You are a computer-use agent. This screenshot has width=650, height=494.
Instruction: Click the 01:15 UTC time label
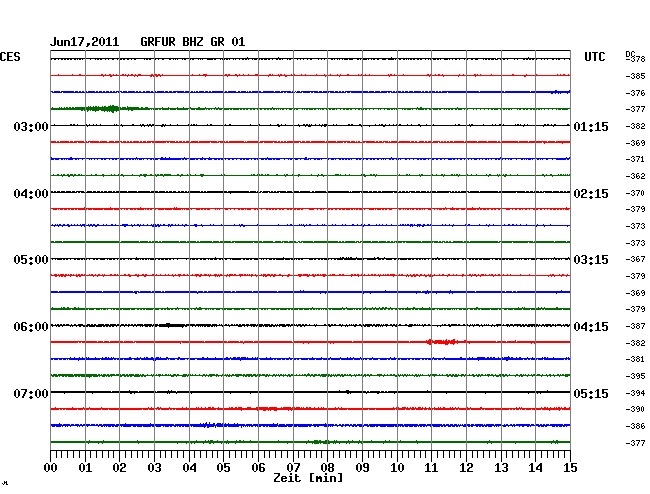click(591, 126)
